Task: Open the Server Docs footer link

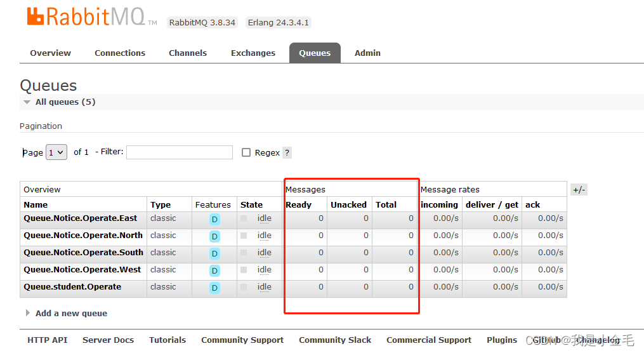Action: tap(108, 340)
